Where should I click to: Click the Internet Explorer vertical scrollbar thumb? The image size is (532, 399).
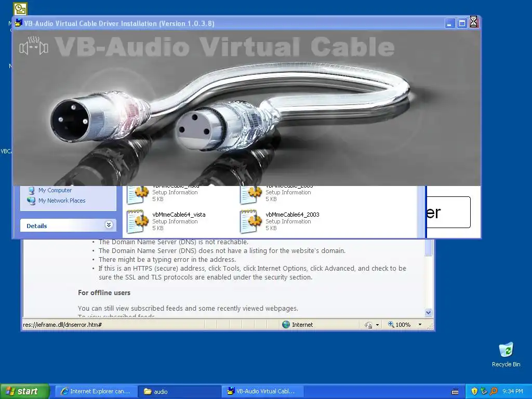pyautogui.click(x=429, y=248)
